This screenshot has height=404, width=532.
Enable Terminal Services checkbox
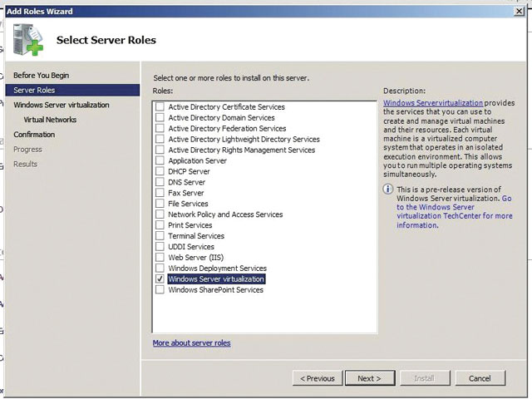coord(160,237)
